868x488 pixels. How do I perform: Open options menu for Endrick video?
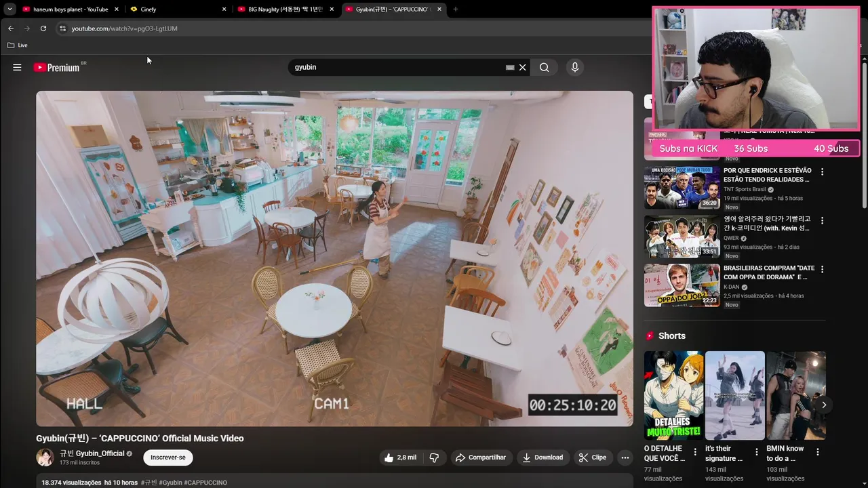pos(822,172)
